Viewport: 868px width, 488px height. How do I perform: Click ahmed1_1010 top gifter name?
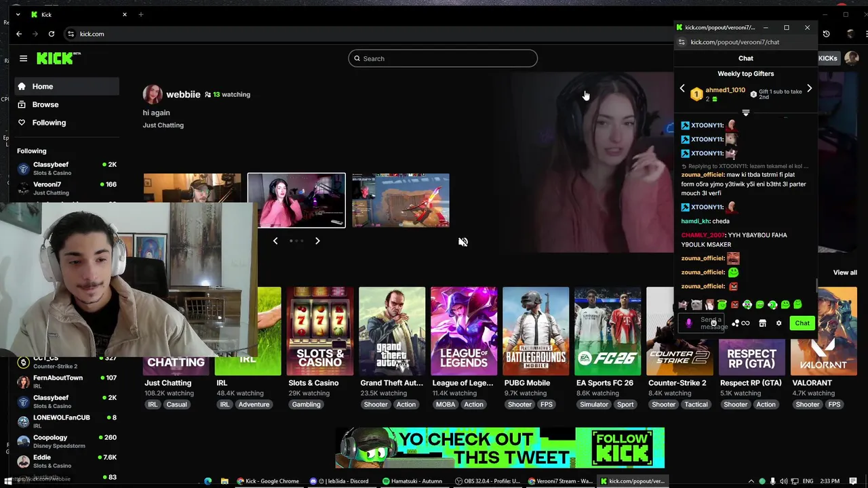(725, 90)
